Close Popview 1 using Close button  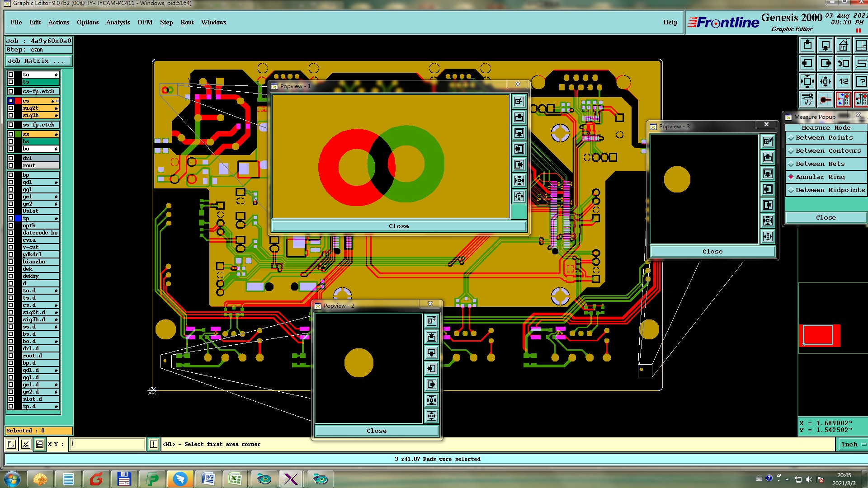(398, 226)
